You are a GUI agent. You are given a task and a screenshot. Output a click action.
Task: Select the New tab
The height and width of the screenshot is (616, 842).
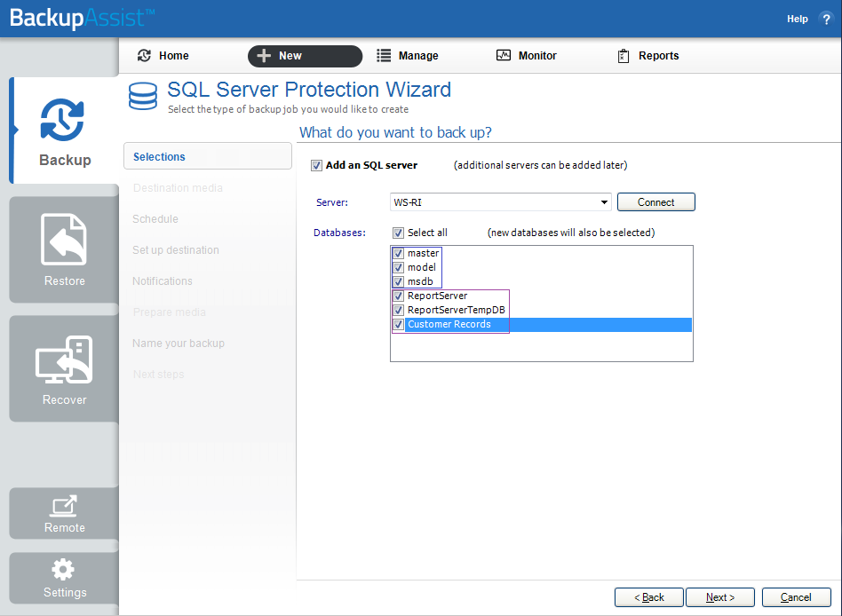[x=305, y=56]
